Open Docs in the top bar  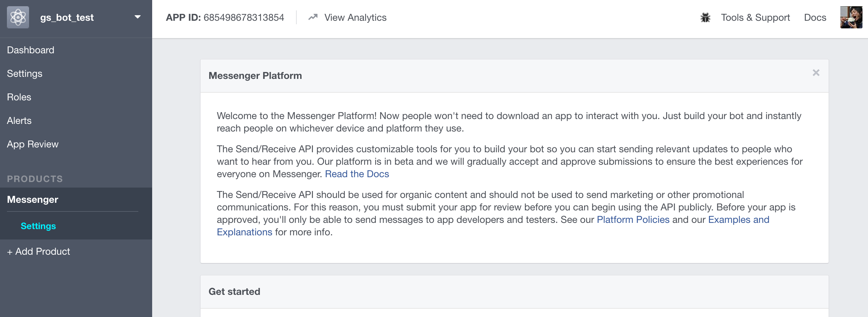pyautogui.click(x=815, y=18)
